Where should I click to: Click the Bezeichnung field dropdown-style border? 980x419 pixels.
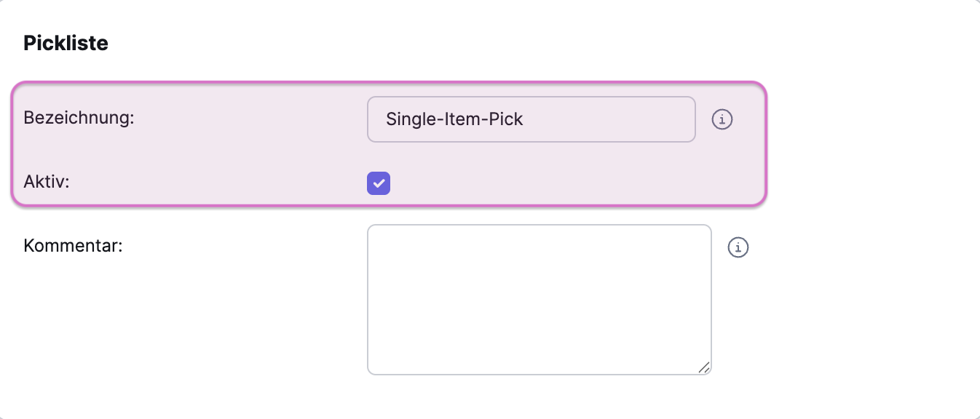531,119
